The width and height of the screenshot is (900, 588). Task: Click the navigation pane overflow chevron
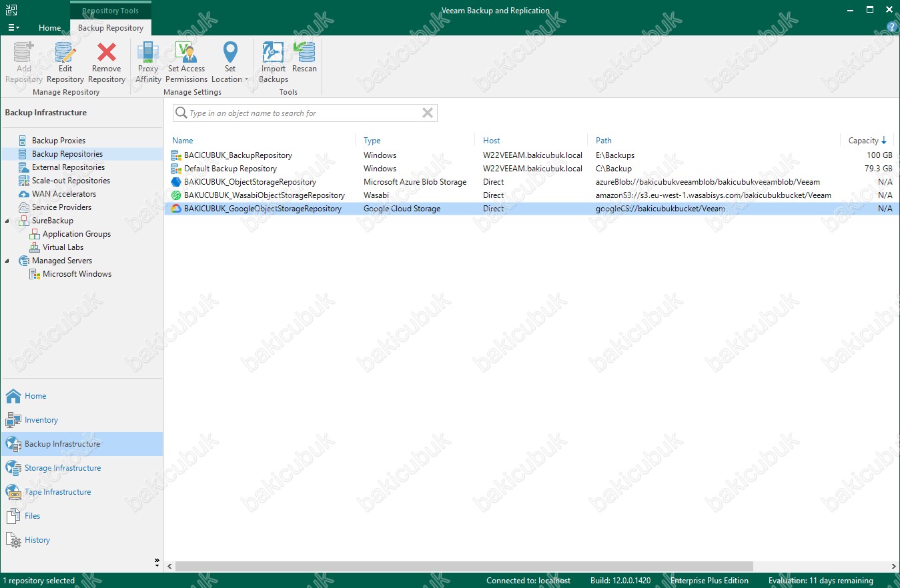pos(157,561)
